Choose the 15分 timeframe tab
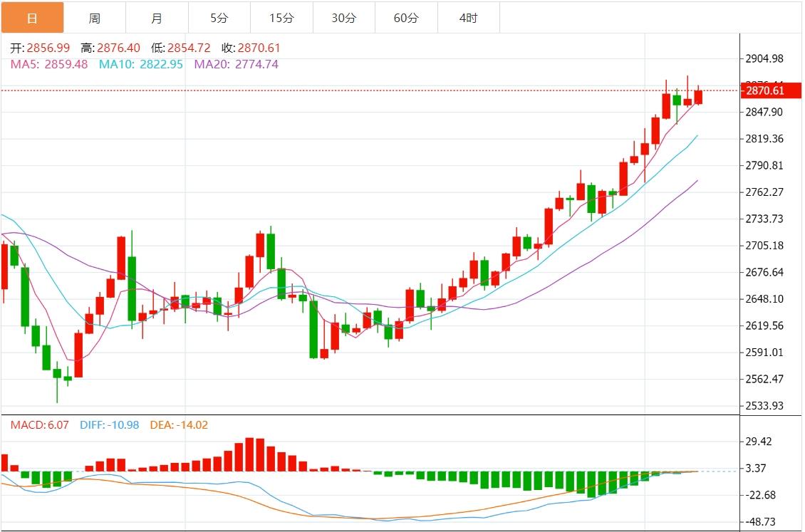 pyautogui.click(x=281, y=18)
